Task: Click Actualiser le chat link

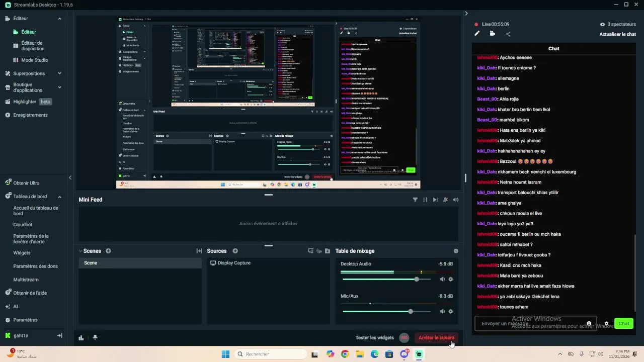Action: tap(617, 34)
